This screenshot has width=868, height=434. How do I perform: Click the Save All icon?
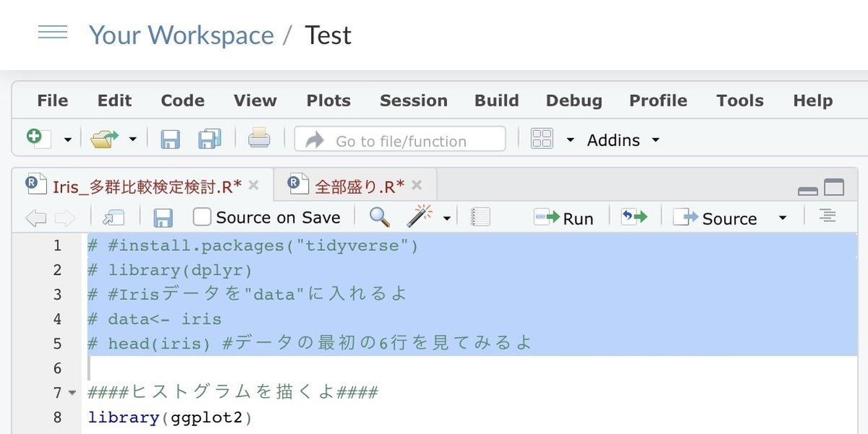pos(208,139)
